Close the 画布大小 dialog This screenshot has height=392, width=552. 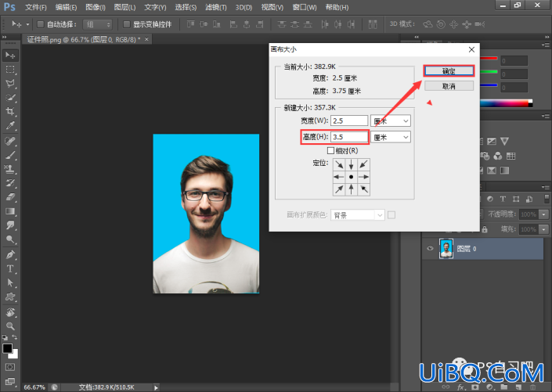tap(471, 49)
